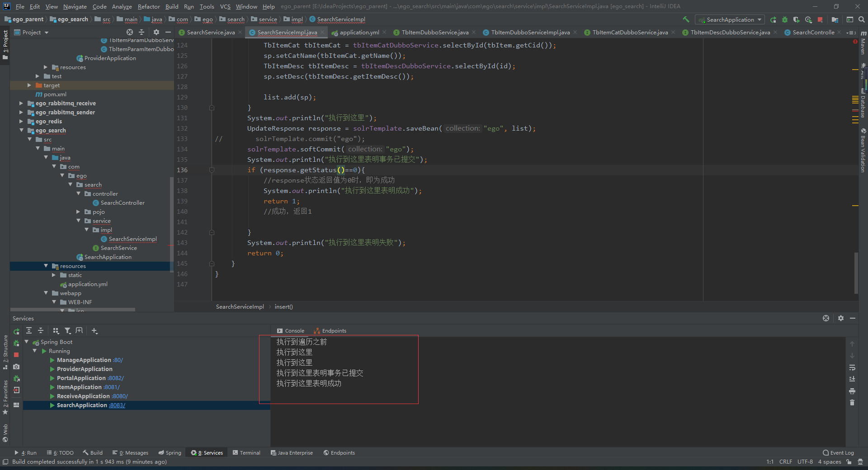This screenshot has height=470, width=868.
Task: Toggle scroll to end in console
Action: pos(852,379)
